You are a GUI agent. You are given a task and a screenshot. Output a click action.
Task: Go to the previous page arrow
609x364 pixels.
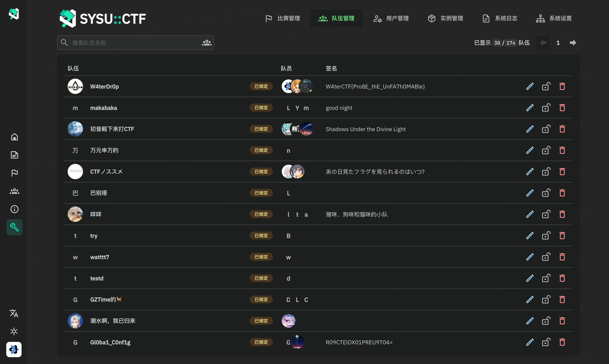click(x=543, y=43)
